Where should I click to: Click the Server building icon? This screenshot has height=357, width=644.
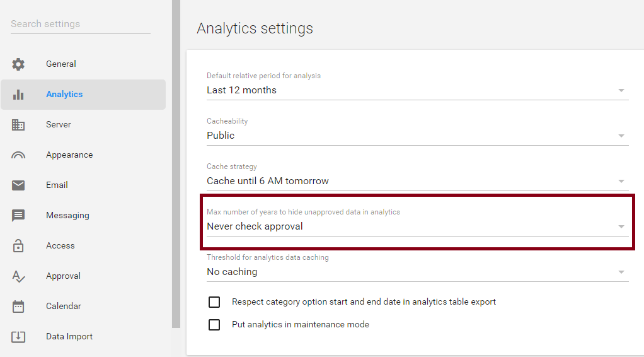click(x=18, y=125)
